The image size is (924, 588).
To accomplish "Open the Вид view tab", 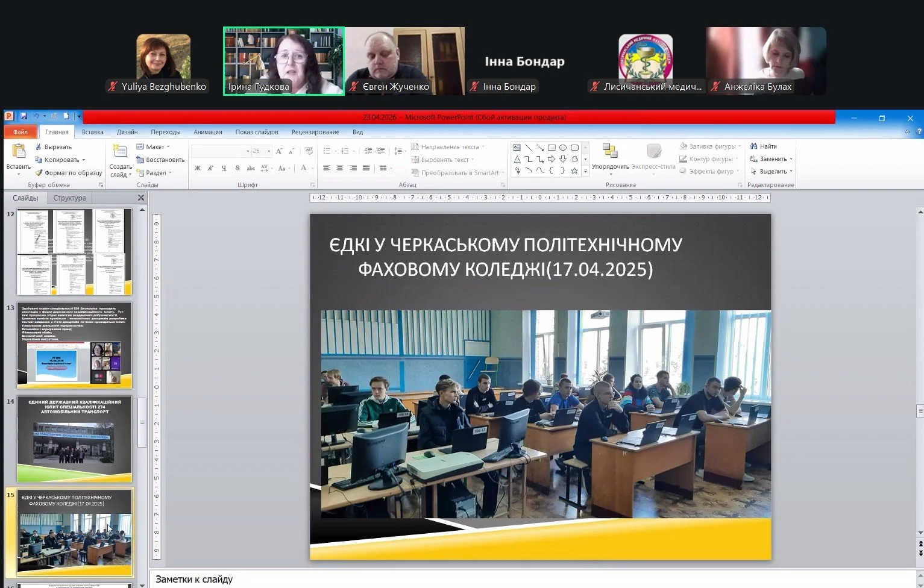I will tap(357, 132).
